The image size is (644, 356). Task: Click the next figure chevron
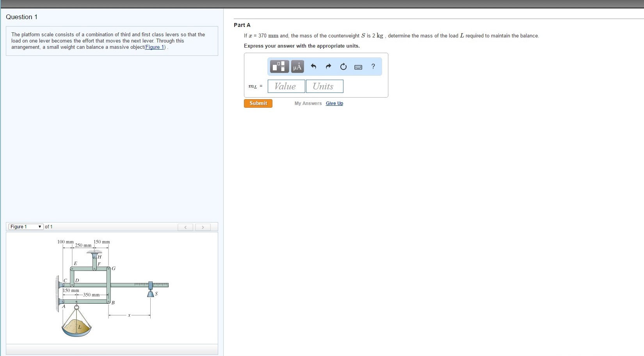pos(203,227)
